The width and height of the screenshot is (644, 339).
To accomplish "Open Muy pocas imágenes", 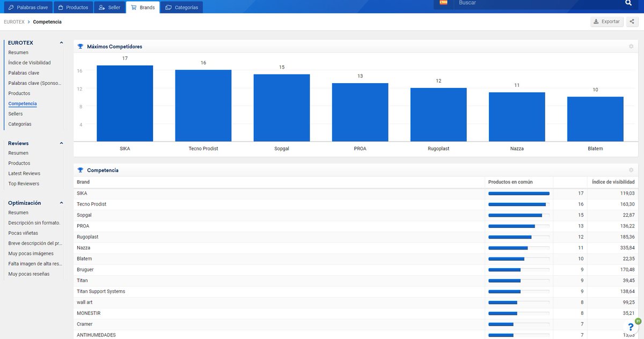I will coord(31,253).
